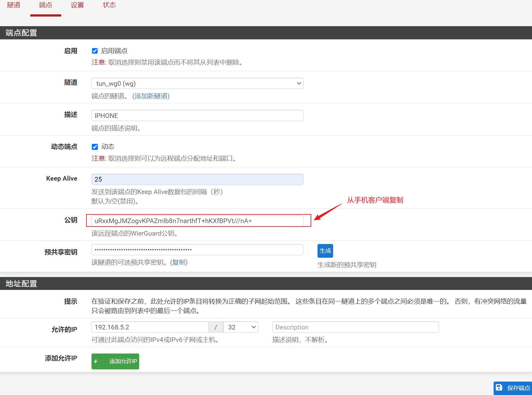Image resolution: width=532 pixels, height=395 pixels.
Task: Focus the Keep Alive interval field
Action: (197, 179)
